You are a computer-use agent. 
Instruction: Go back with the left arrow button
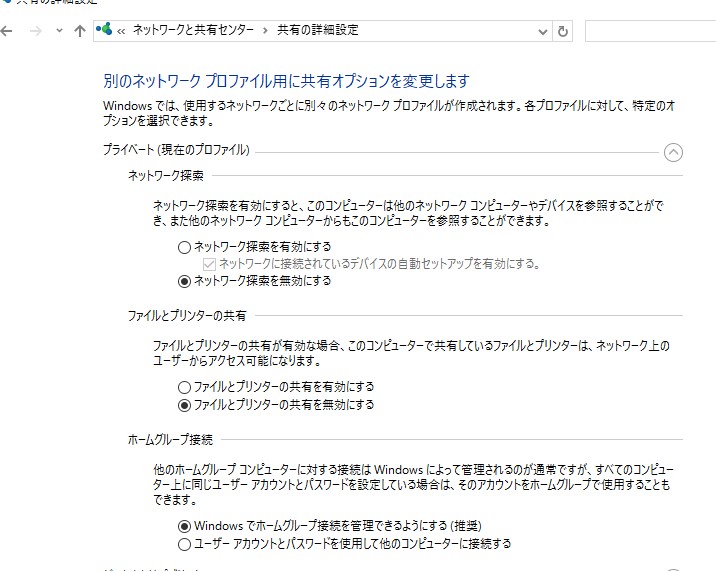point(6,31)
